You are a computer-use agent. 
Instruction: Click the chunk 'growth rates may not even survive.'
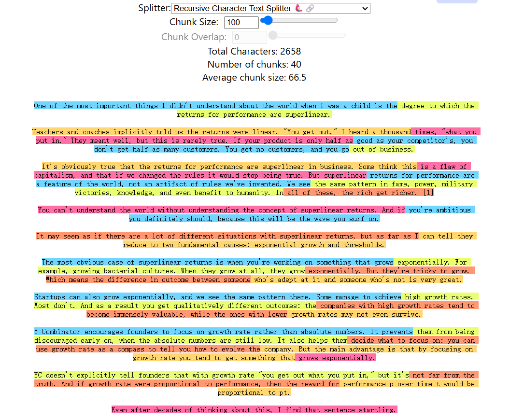355,314
